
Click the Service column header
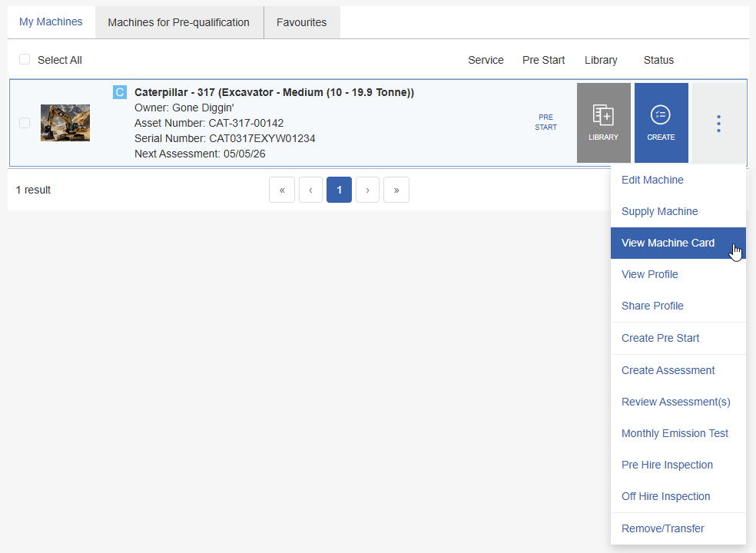(x=486, y=60)
